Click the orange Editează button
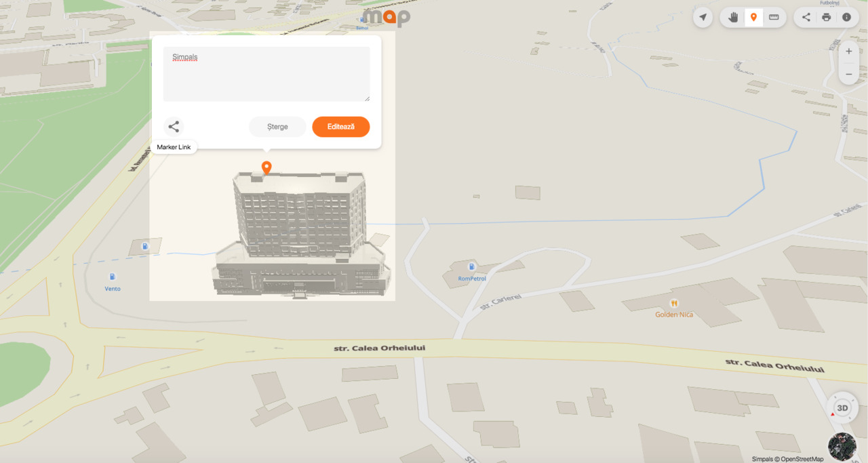The image size is (868, 463). click(341, 127)
